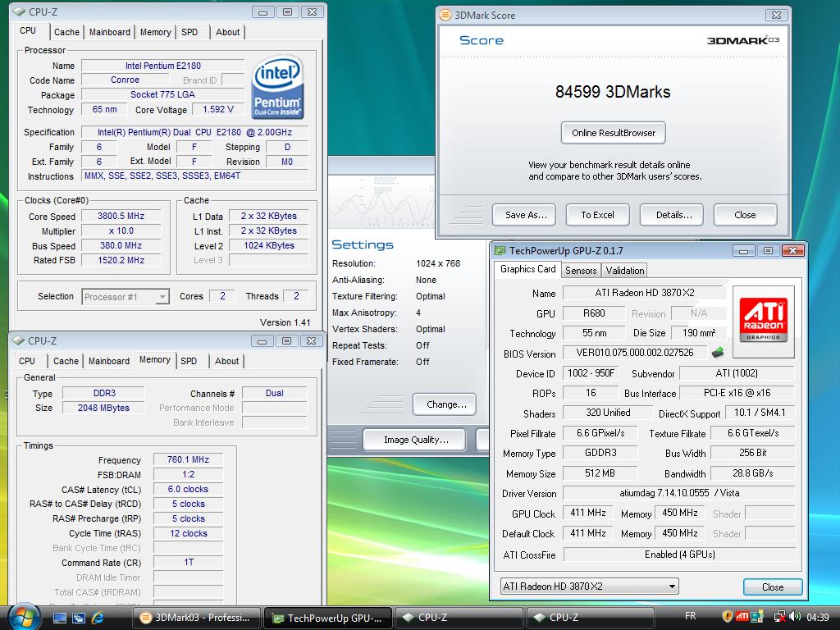Click the GPU-Z BIOS save chip icon
Screen dimensions: 840x630
point(717,353)
